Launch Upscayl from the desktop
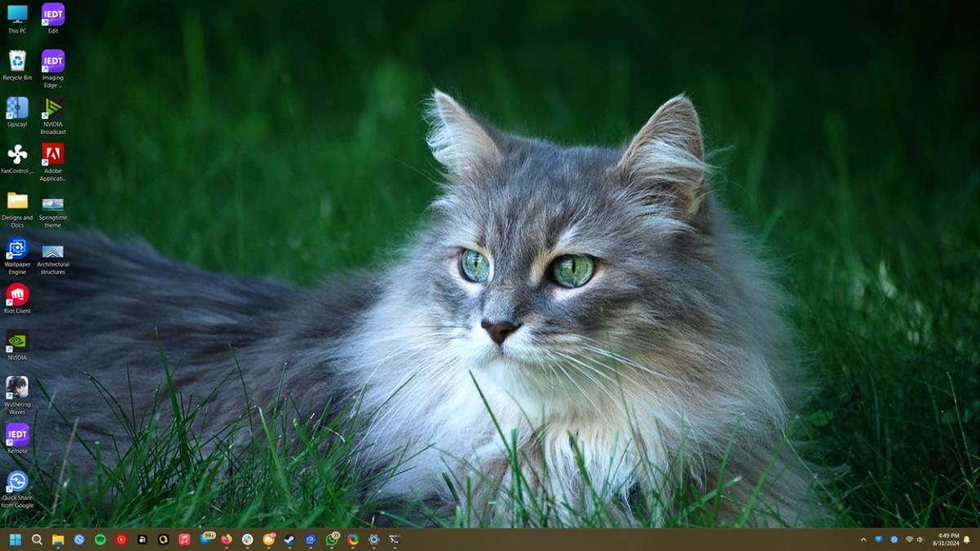Screen dimensions: 980x551 click(x=17, y=110)
